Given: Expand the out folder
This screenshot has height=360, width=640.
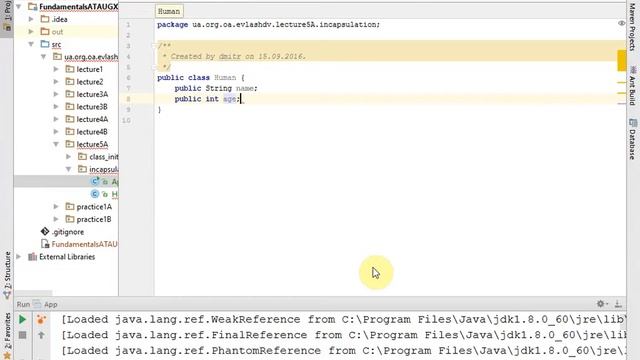Looking at the screenshot, I should [x=31, y=31].
